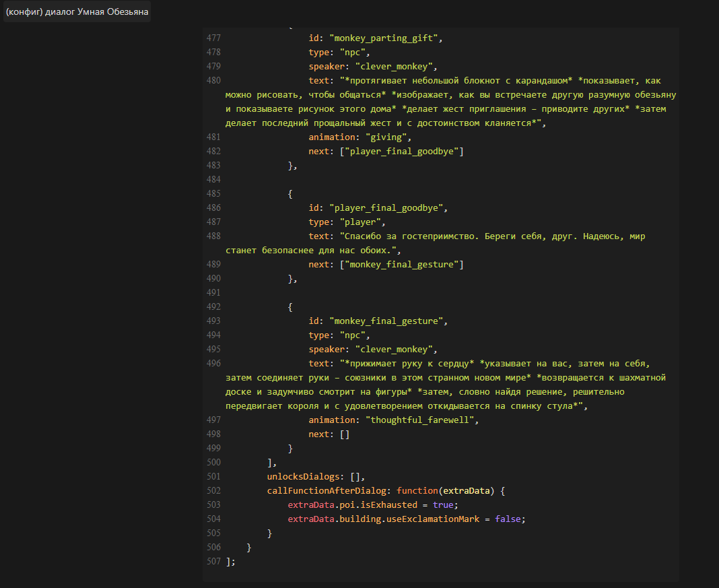Click the true value after isExhausted

[x=443, y=505]
